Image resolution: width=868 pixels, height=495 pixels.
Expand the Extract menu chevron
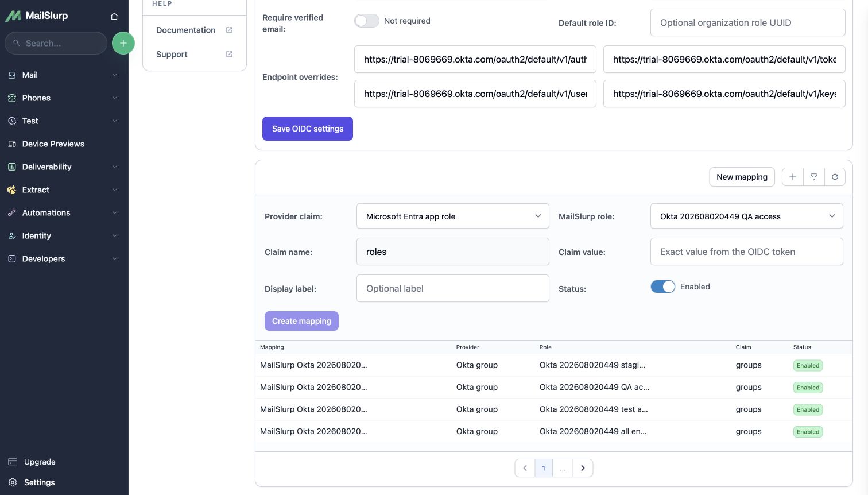(115, 190)
